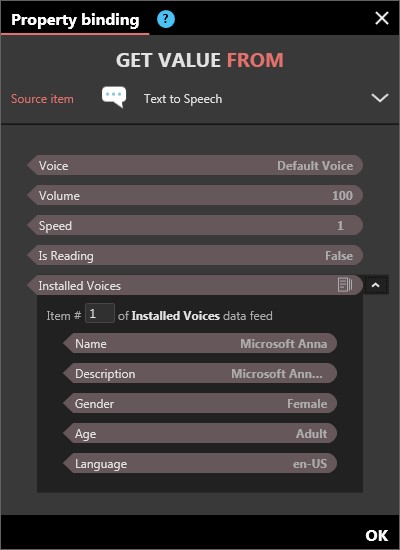
Task: Close the Property binding dialog
Action: click(x=382, y=18)
